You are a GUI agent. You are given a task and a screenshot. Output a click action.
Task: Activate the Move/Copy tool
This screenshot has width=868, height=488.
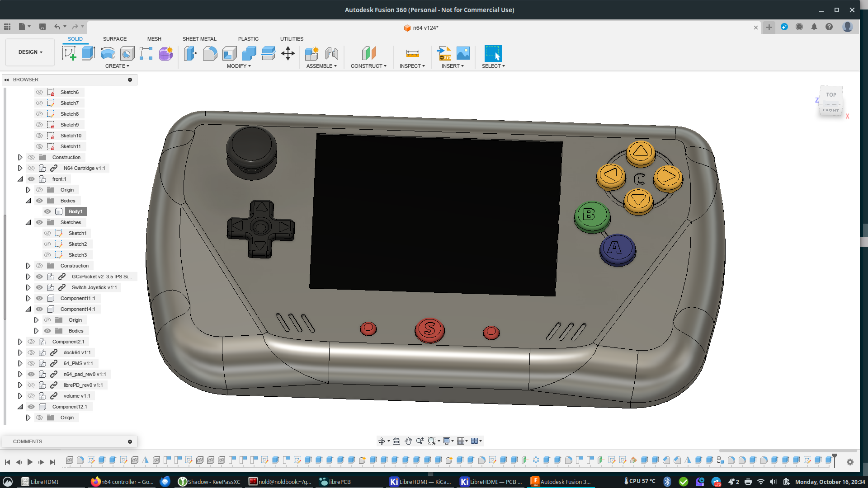coord(288,53)
